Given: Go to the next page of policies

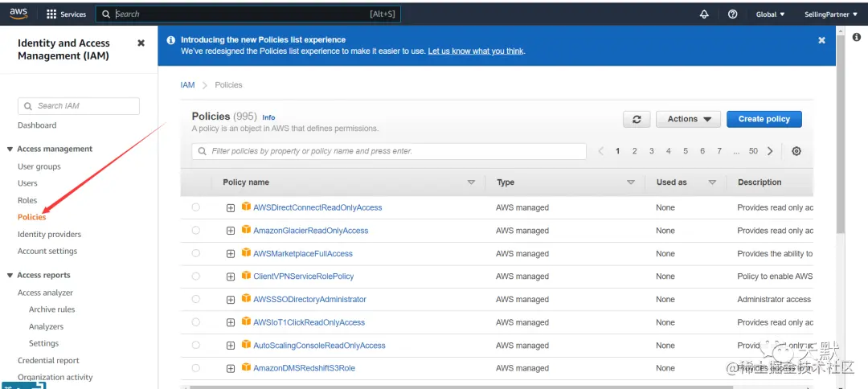Looking at the screenshot, I should point(770,151).
